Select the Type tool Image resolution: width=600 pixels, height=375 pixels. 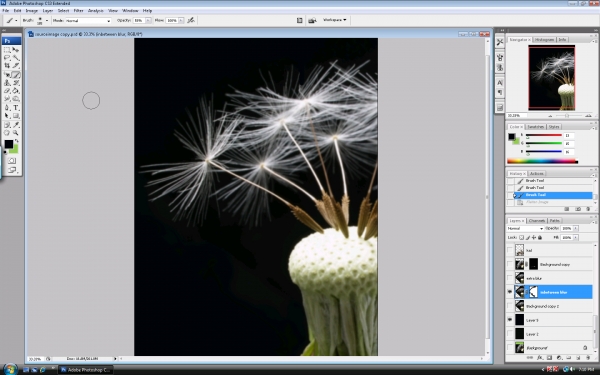point(16,108)
